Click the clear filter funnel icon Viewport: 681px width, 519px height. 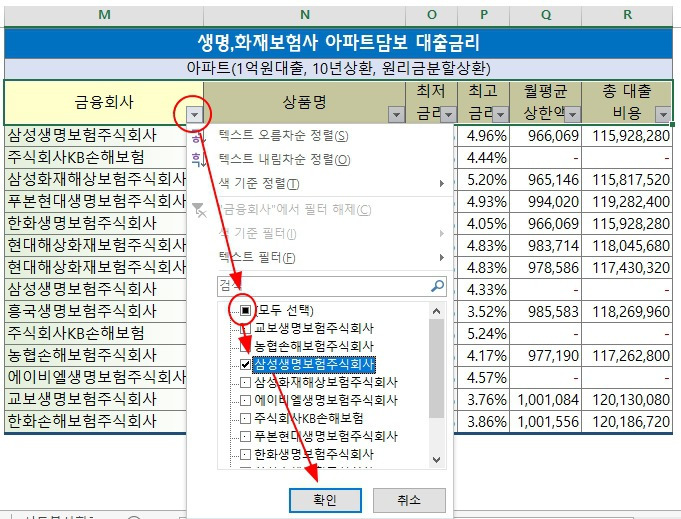click(199, 210)
